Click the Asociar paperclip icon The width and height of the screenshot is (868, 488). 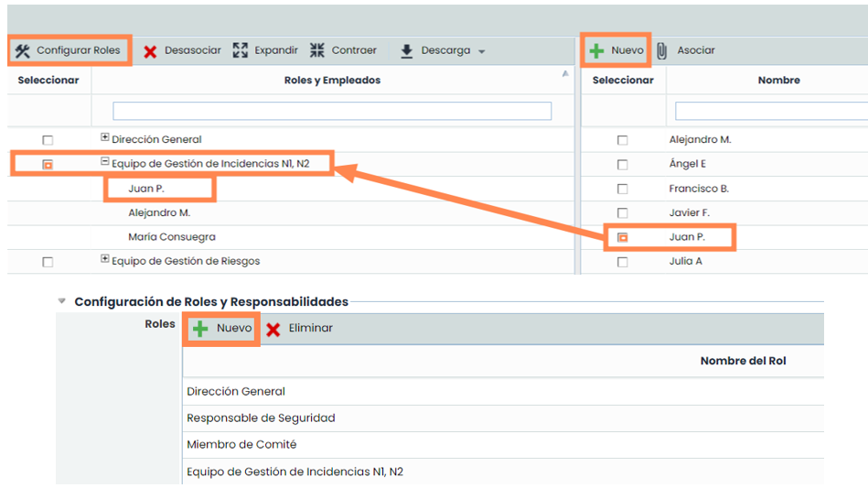(x=662, y=51)
